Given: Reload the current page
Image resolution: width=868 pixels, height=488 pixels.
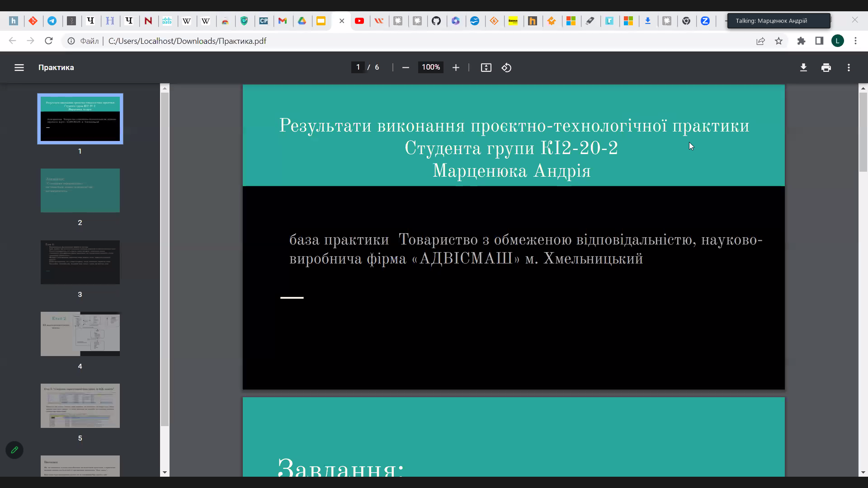Looking at the screenshot, I should tap(49, 41).
